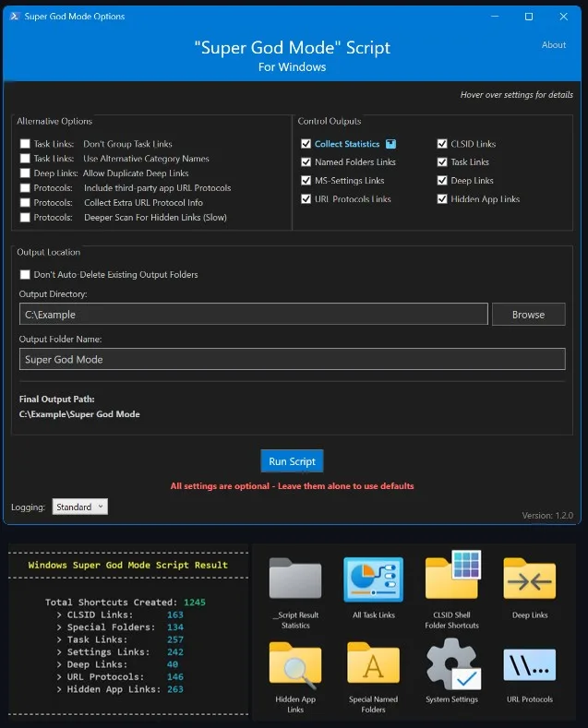
Task: Click the Hover over settings for details hint
Action: pos(517,95)
